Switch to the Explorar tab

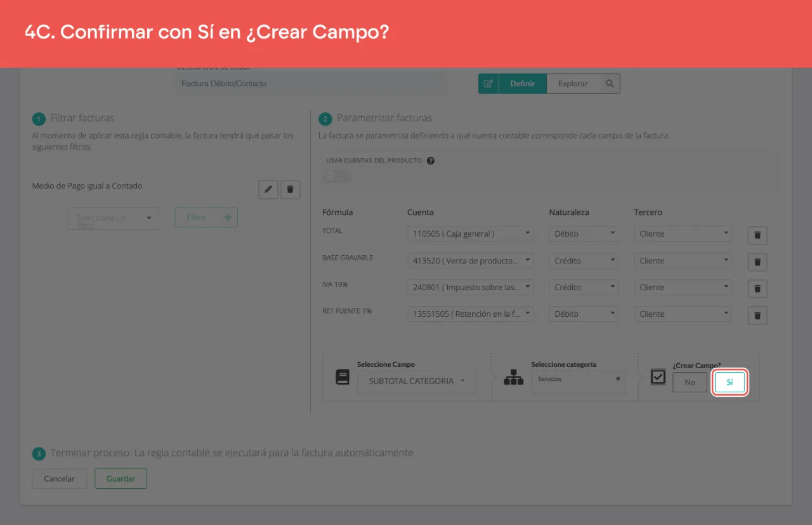(573, 84)
